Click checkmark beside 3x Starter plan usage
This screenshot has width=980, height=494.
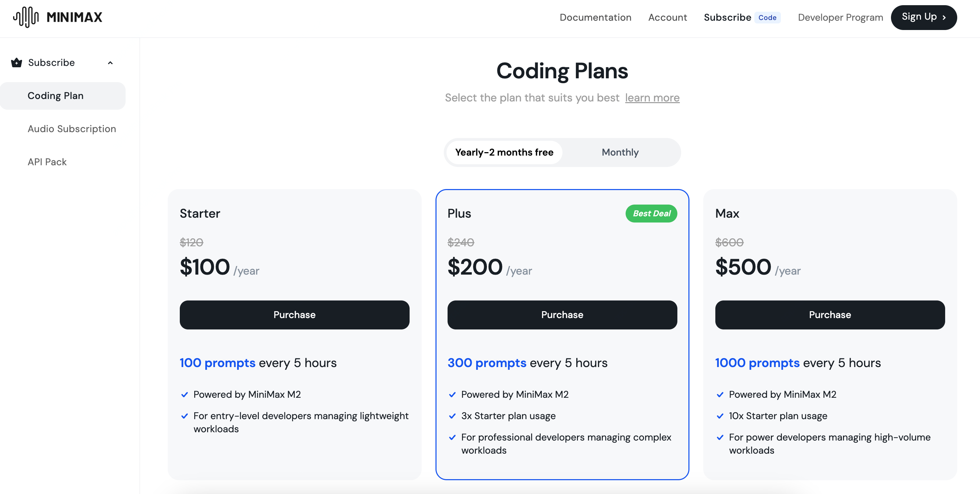click(x=452, y=416)
